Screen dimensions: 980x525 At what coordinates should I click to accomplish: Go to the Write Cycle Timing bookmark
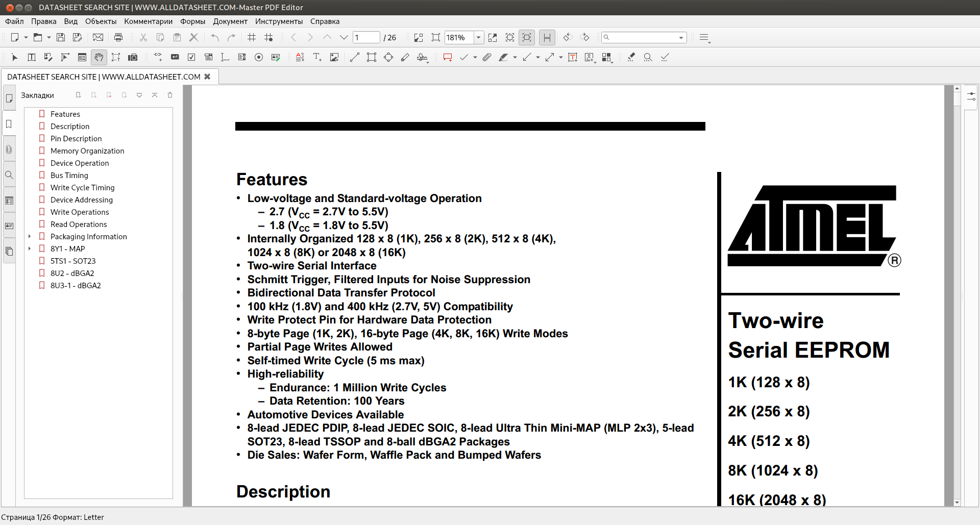[x=82, y=188]
